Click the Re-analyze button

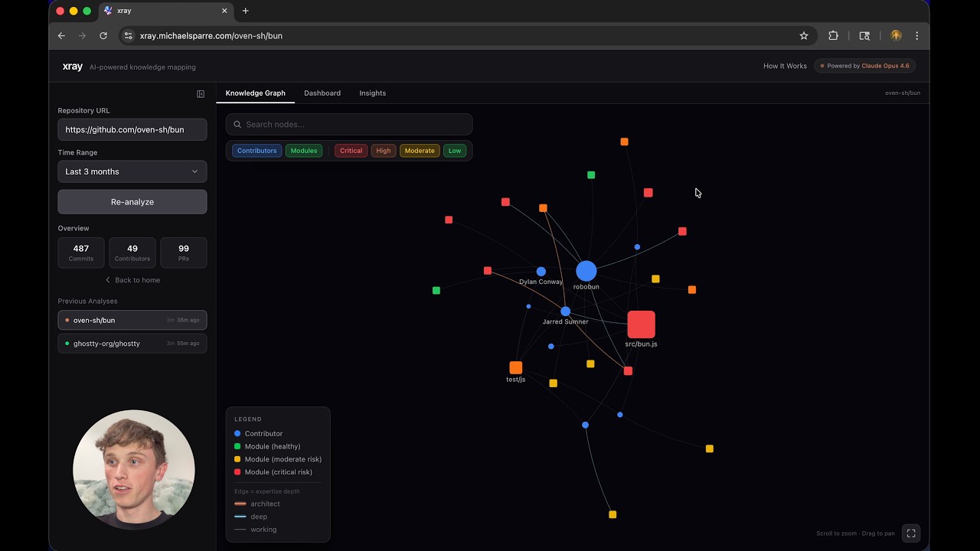point(132,202)
